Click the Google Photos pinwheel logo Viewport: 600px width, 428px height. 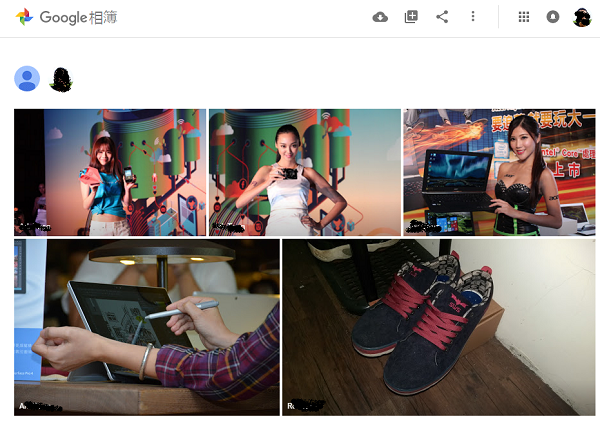24,17
